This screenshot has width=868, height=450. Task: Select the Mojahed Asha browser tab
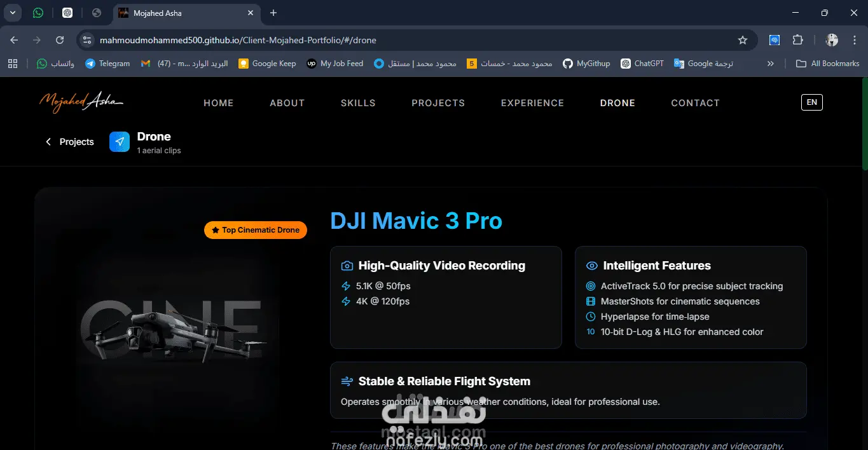187,13
